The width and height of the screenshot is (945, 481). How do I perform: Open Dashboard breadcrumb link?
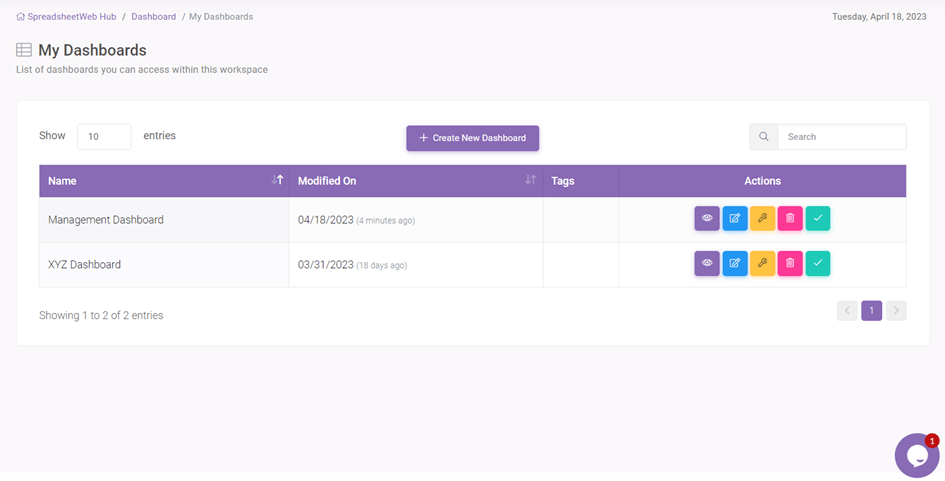(153, 17)
